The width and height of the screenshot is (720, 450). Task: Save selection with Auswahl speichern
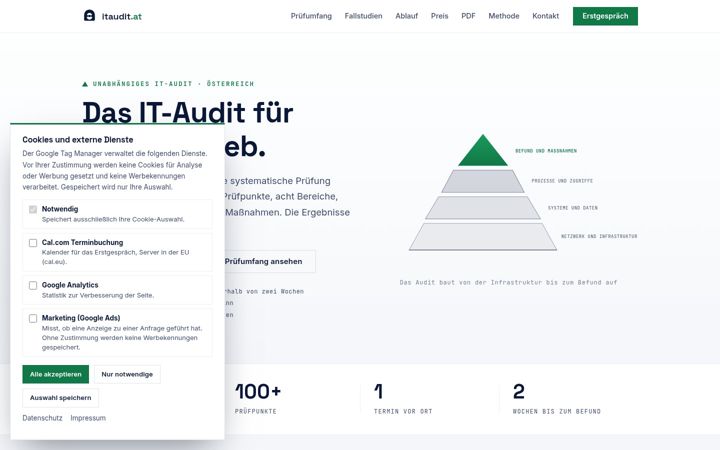61,398
